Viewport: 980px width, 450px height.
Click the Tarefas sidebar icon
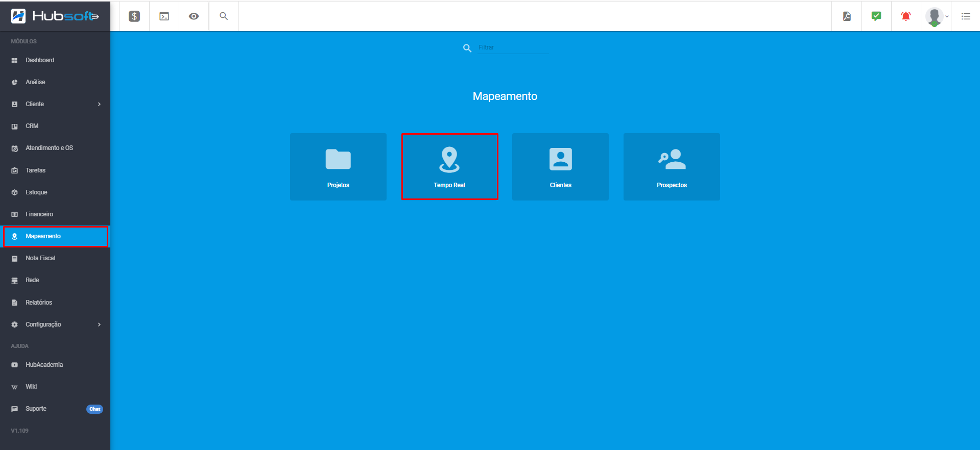pos(14,170)
